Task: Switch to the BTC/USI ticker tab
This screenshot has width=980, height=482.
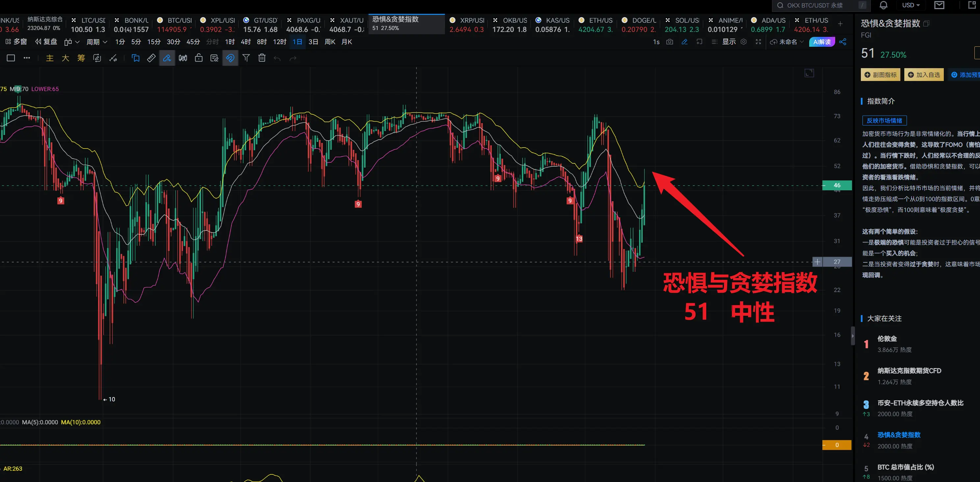Action: [x=175, y=24]
